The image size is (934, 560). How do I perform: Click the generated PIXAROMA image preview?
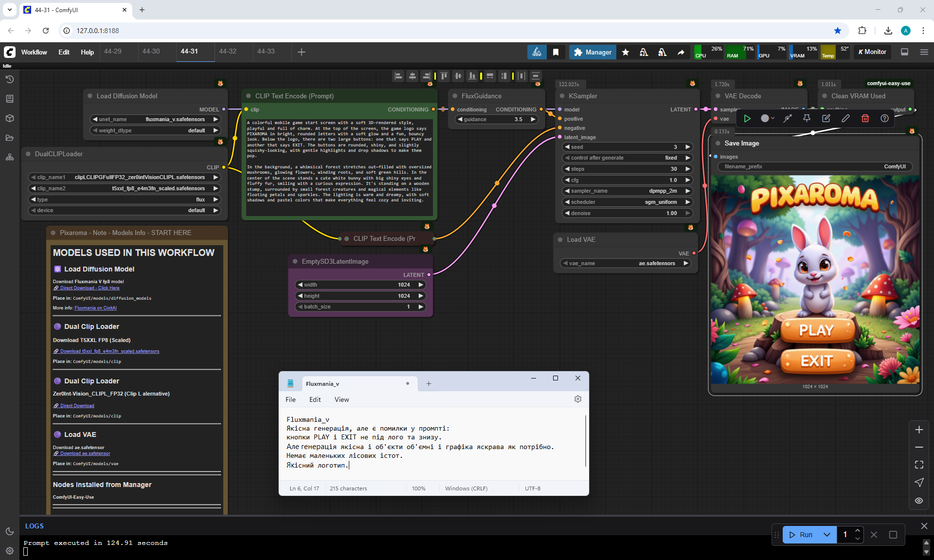815,280
